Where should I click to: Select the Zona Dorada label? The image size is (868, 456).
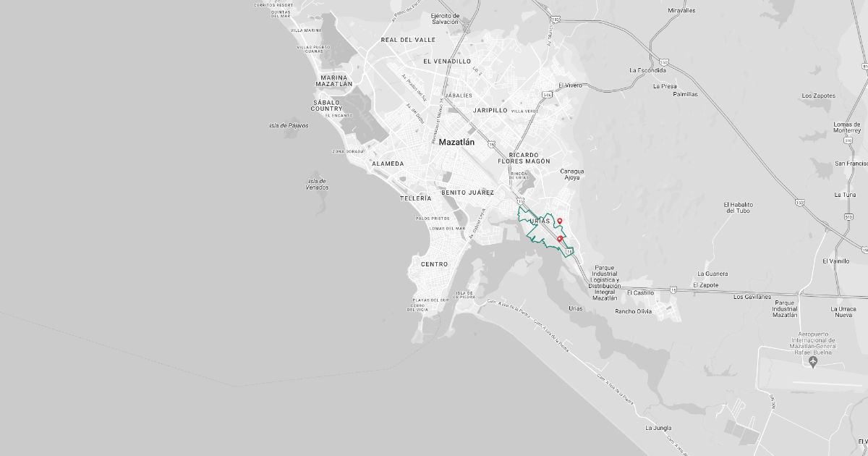tap(348, 151)
